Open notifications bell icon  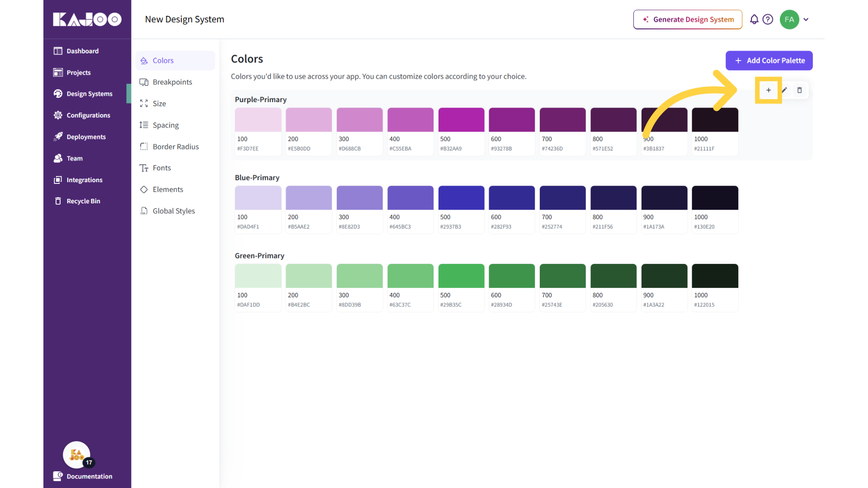point(754,19)
